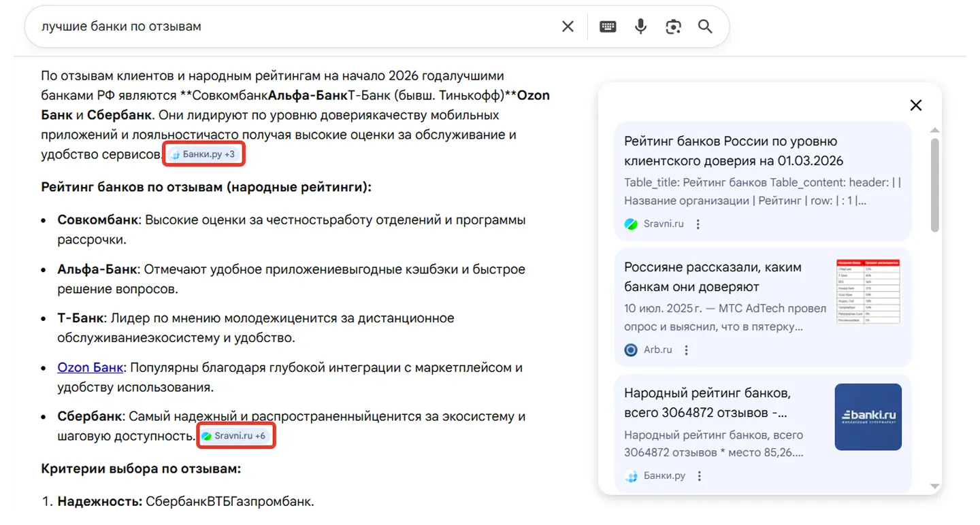The width and height of the screenshot is (980, 525).
Task: Open the Банки.ру +3 source chip
Action: (202, 154)
